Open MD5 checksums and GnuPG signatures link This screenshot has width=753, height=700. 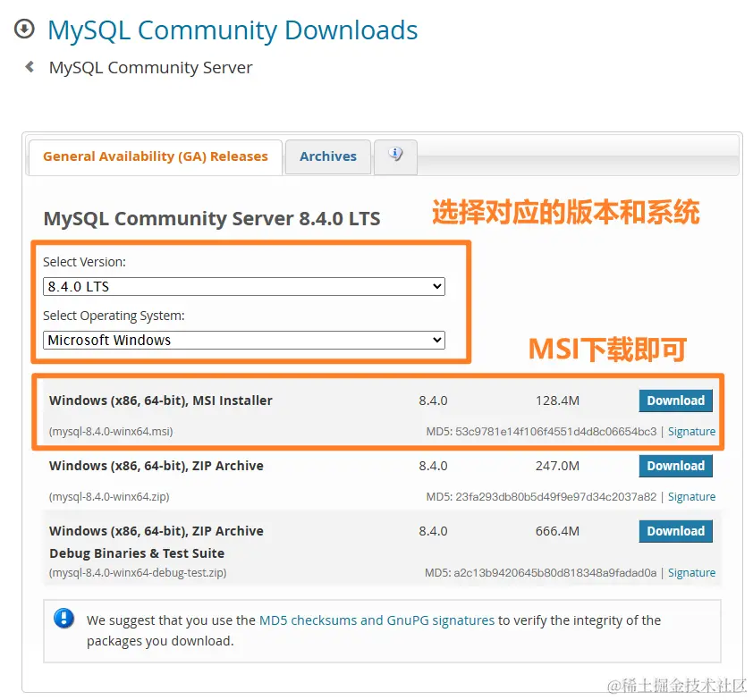(x=376, y=620)
